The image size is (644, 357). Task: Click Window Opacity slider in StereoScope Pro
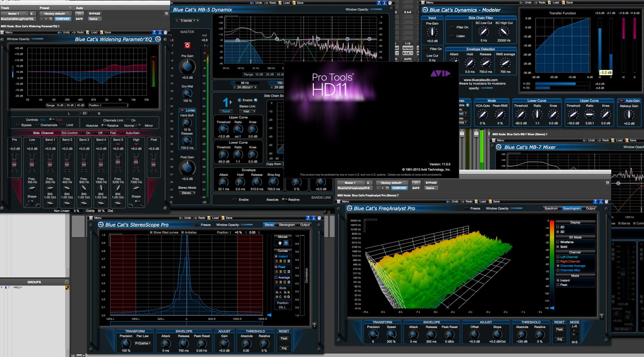(247, 225)
